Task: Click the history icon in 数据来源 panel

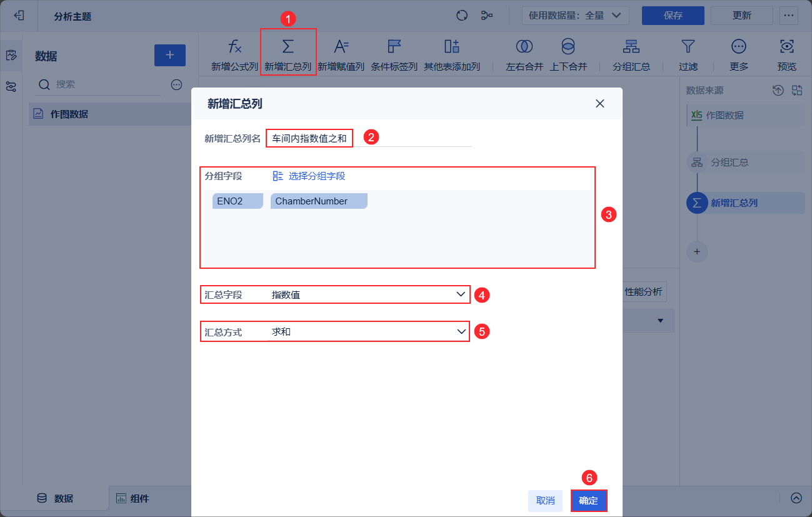Action: coord(778,91)
